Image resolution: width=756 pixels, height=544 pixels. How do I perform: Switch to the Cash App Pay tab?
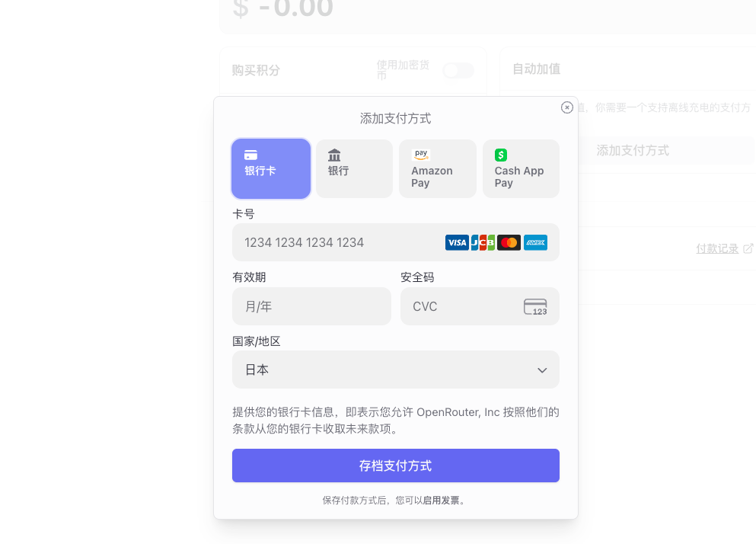[521, 168]
